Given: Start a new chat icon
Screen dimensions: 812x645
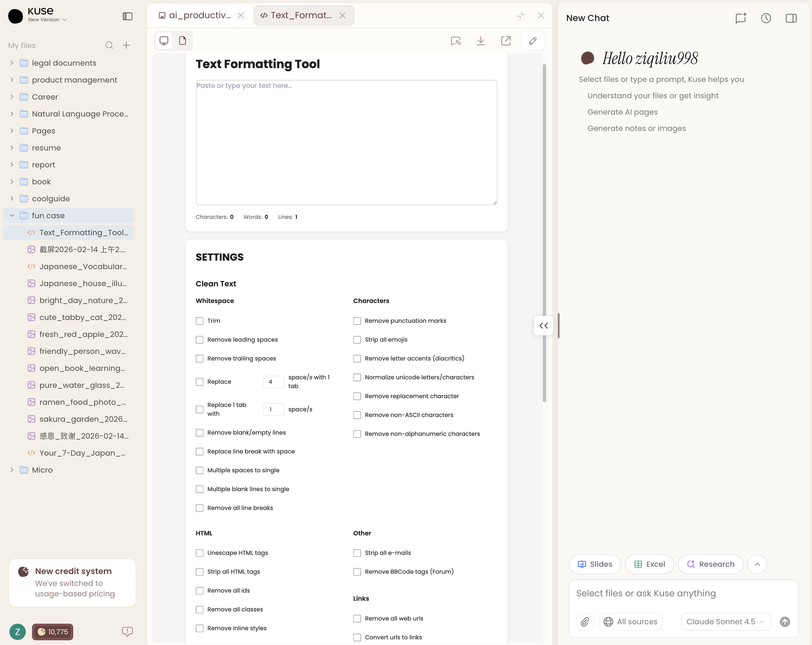Looking at the screenshot, I should pos(741,18).
